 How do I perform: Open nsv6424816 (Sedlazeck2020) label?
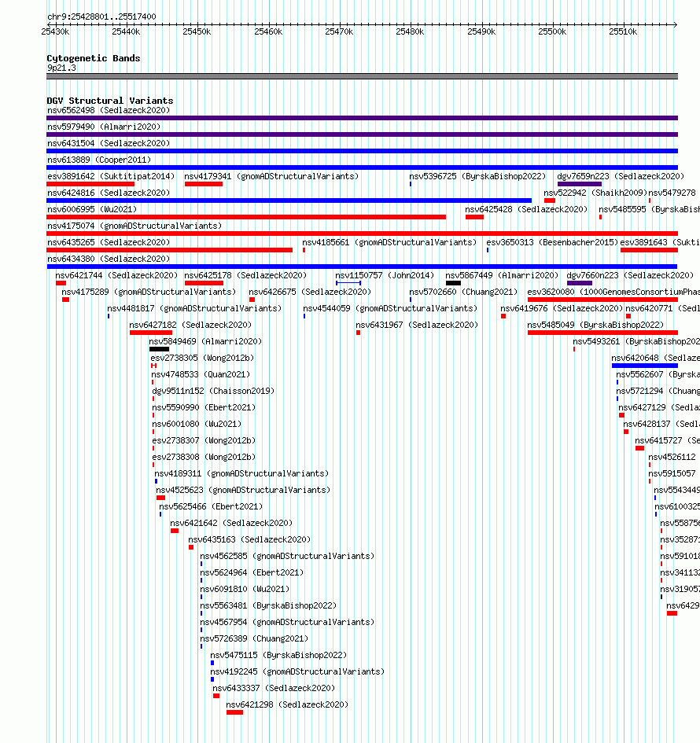109,193
